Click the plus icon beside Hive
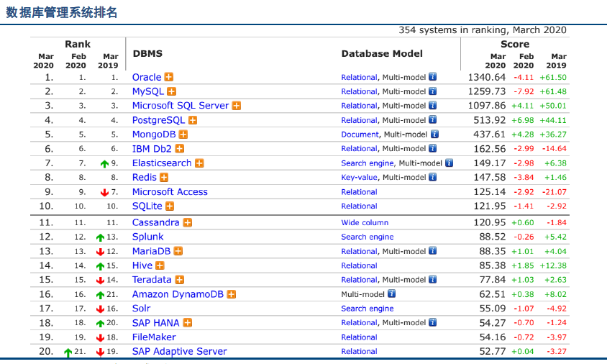 coord(160,265)
